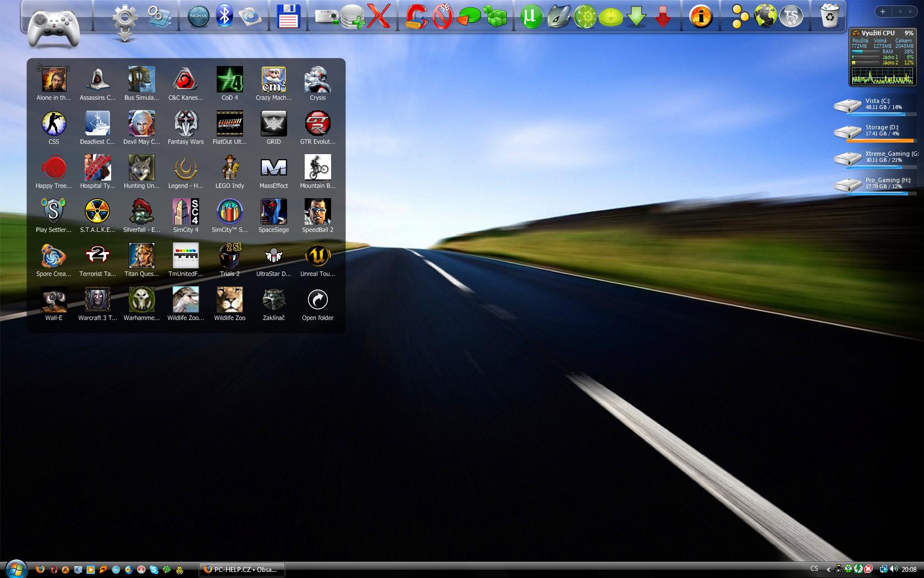Open the orange info dock icon
Image resolution: width=924 pixels, height=578 pixels.
point(700,17)
